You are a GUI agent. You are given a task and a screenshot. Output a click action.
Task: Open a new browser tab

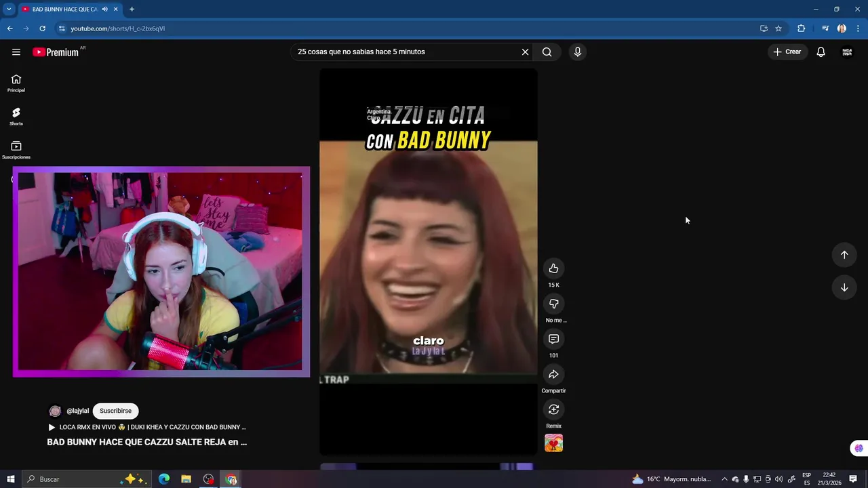pos(132,9)
